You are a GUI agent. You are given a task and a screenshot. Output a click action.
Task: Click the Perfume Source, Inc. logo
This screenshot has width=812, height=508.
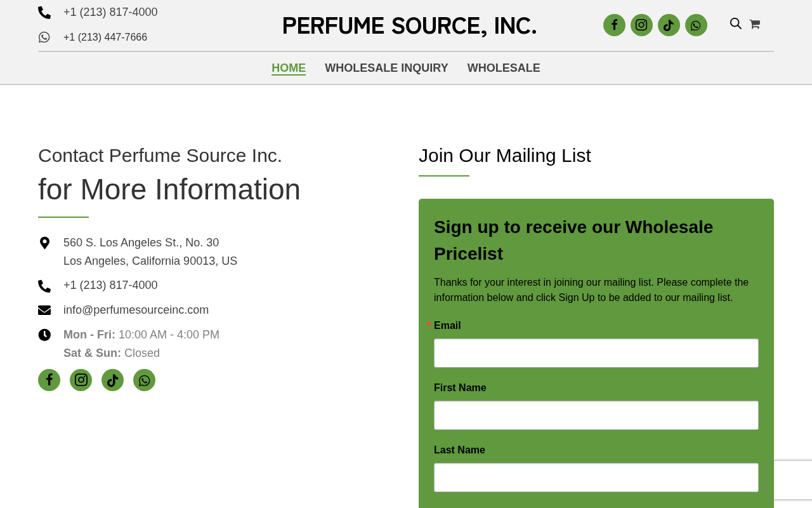(x=409, y=26)
